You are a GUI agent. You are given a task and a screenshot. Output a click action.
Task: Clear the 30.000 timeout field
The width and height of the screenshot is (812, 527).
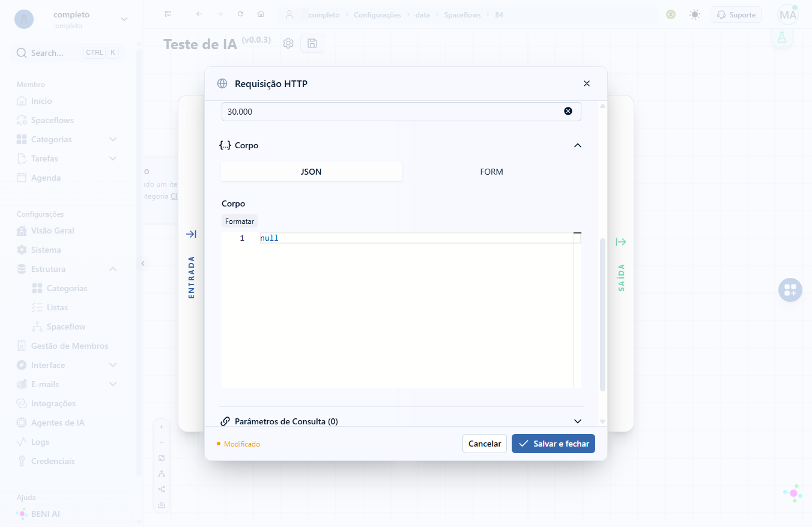(568, 111)
